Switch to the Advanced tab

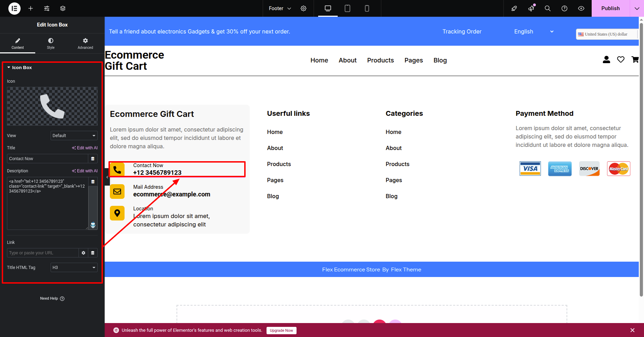click(85, 43)
